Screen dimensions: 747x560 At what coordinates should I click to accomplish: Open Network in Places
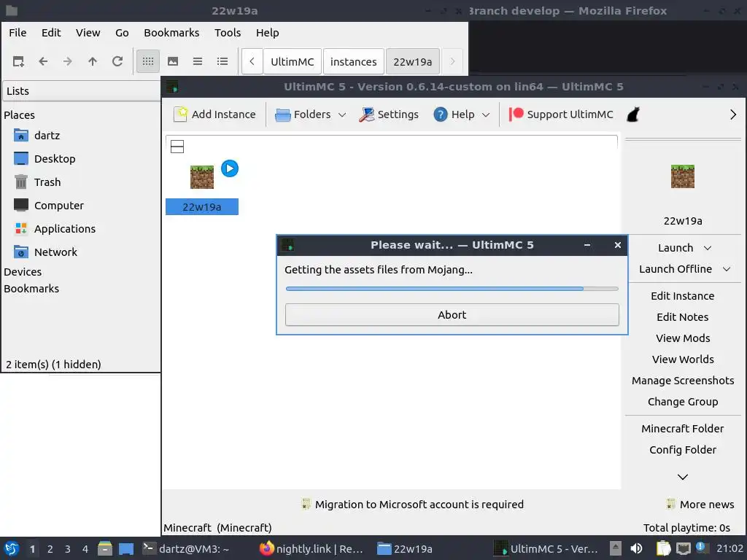(46, 252)
